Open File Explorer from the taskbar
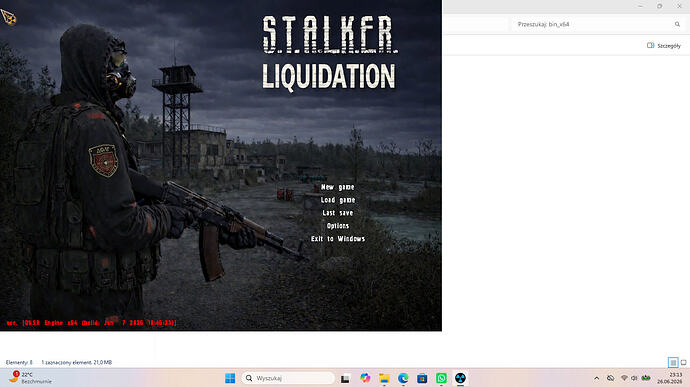This screenshot has width=690, height=387. pos(384,378)
